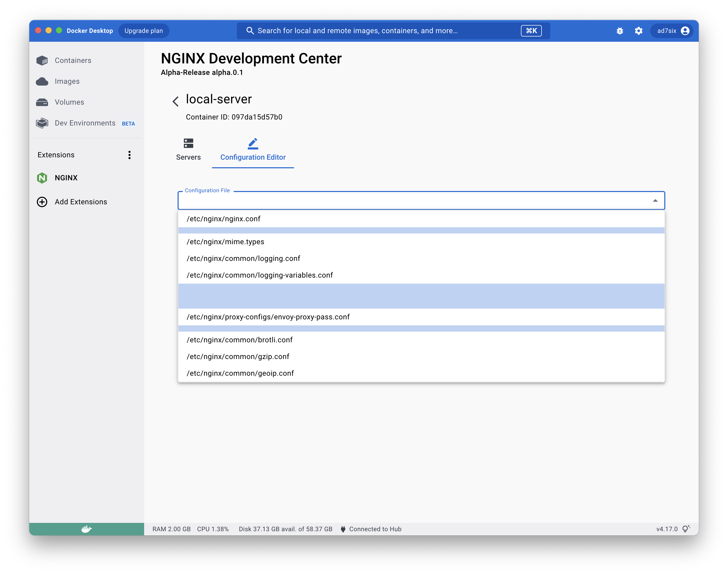Image resolution: width=728 pixels, height=574 pixels.
Task: Select /etc/nginx/common/gzip.conf entry
Action: 421,357
